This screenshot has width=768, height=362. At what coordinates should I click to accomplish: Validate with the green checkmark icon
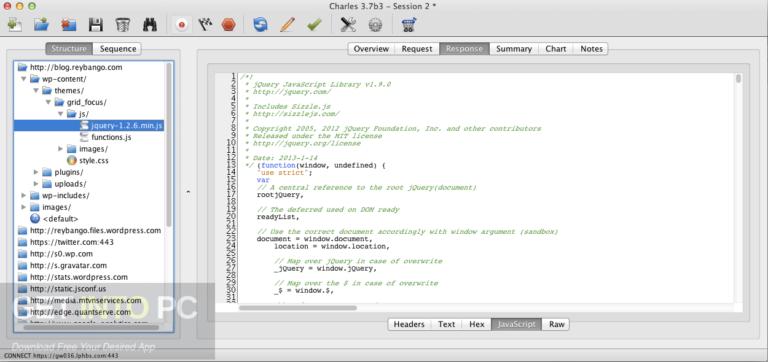(x=314, y=24)
